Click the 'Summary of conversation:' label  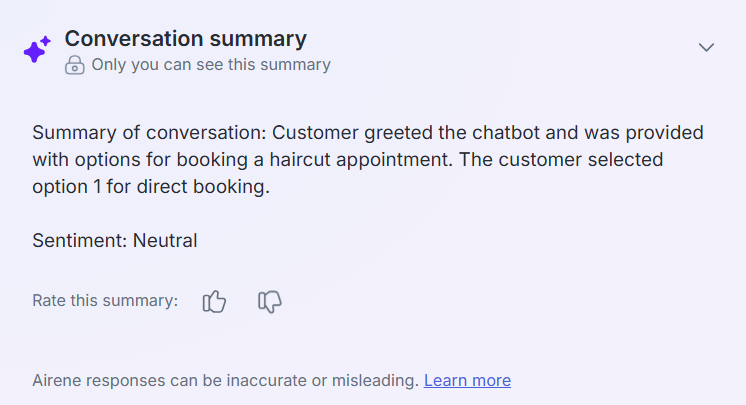point(150,133)
